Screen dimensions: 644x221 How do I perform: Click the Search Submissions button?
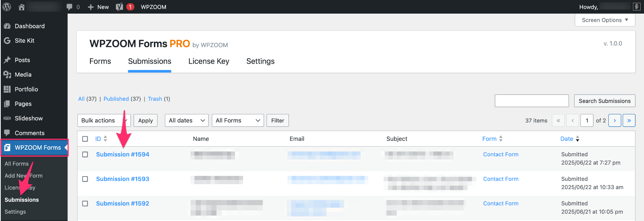coord(604,101)
